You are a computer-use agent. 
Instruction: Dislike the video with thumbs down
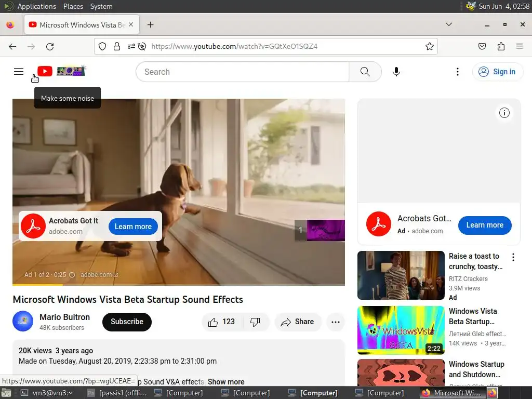tap(256, 322)
